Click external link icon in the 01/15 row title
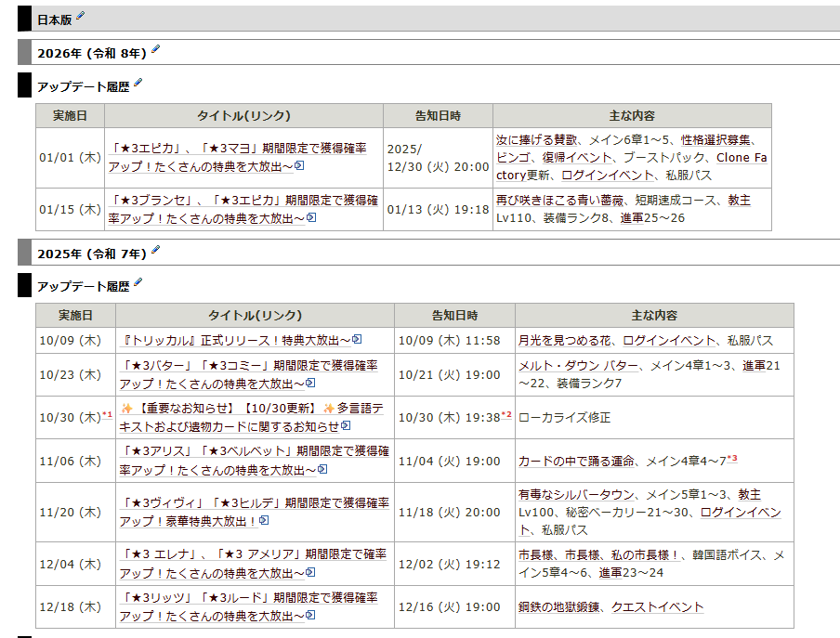This screenshot has width=840, height=638. (x=311, y=218)
